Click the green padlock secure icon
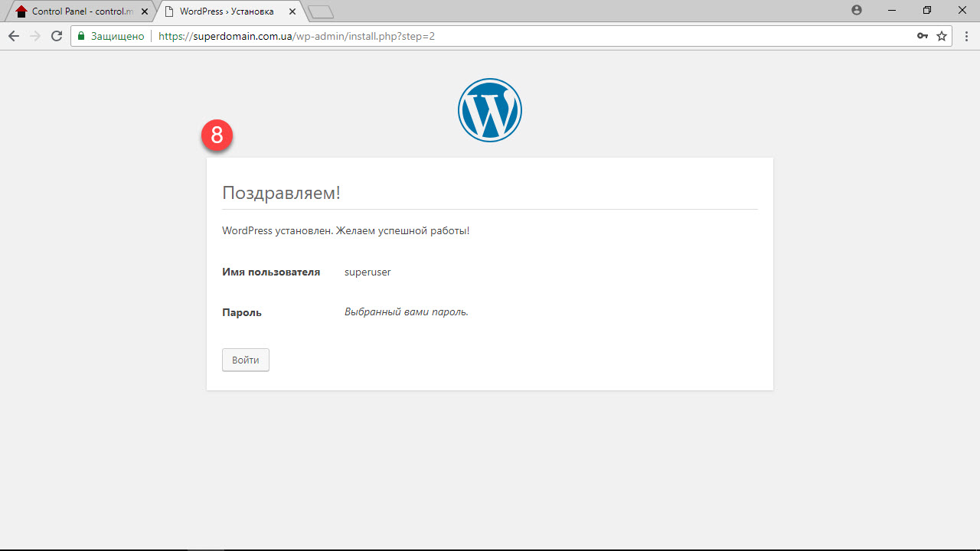Screen dimensions: 980x551 tap(81, 36)
